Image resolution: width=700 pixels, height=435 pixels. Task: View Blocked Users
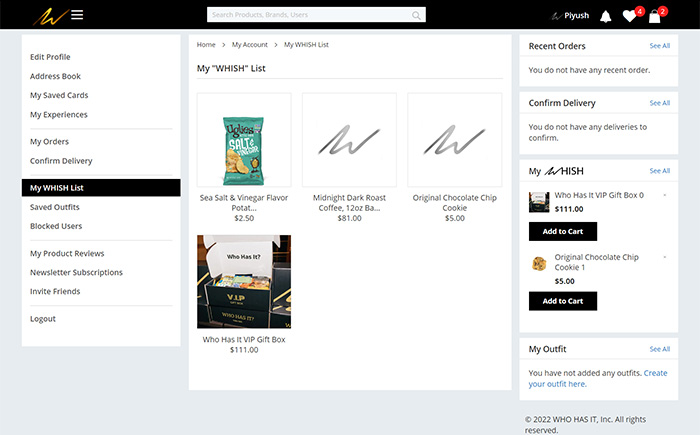pos(56,226)
